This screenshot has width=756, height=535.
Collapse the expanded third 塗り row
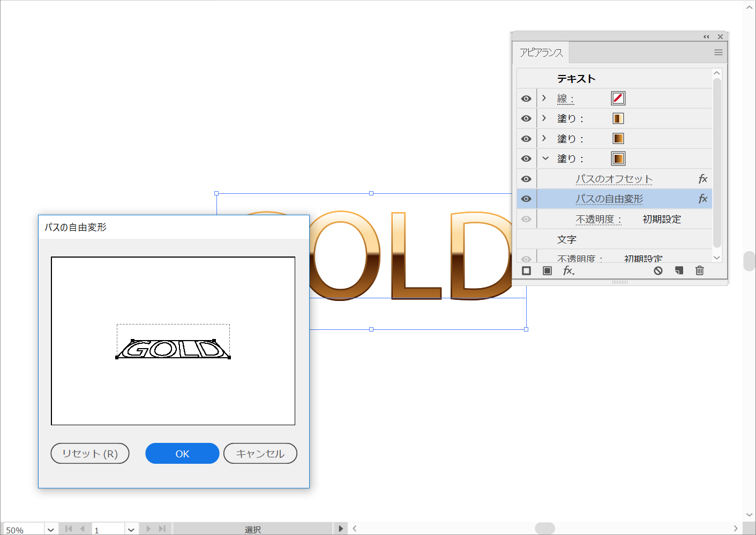(545, 159)
